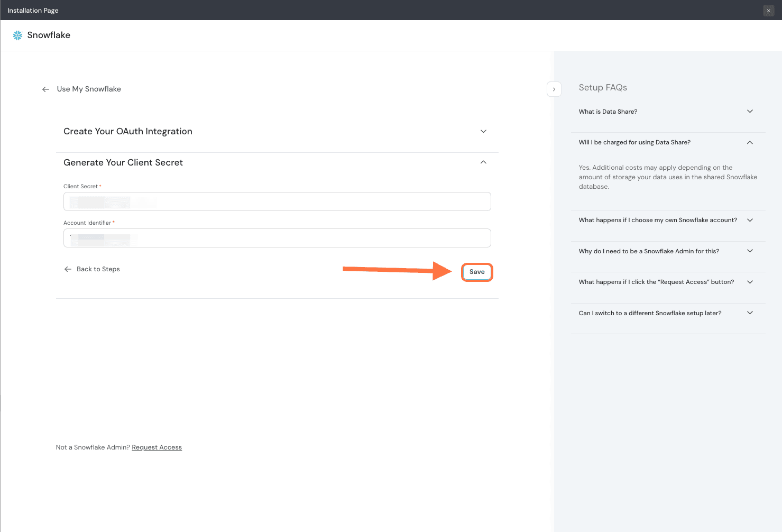Expand FAQ about choosing own Snowflake account
The image size is (782, 532).
pos(749,220)
